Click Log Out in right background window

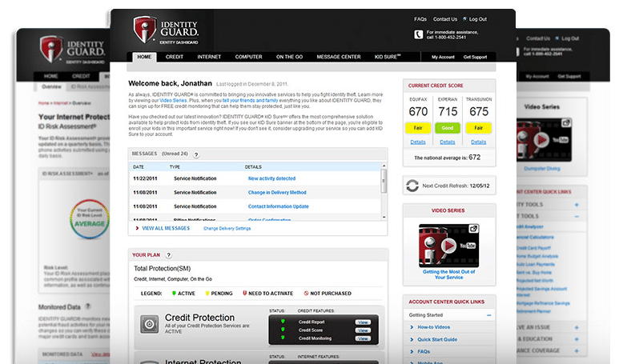570,38
